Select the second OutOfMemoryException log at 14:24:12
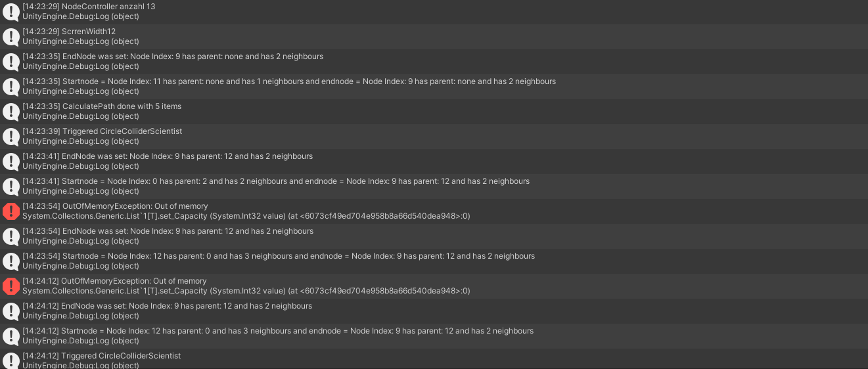Image resolution: width=868 pixels, height=369 pixels. tap(434, 286)
